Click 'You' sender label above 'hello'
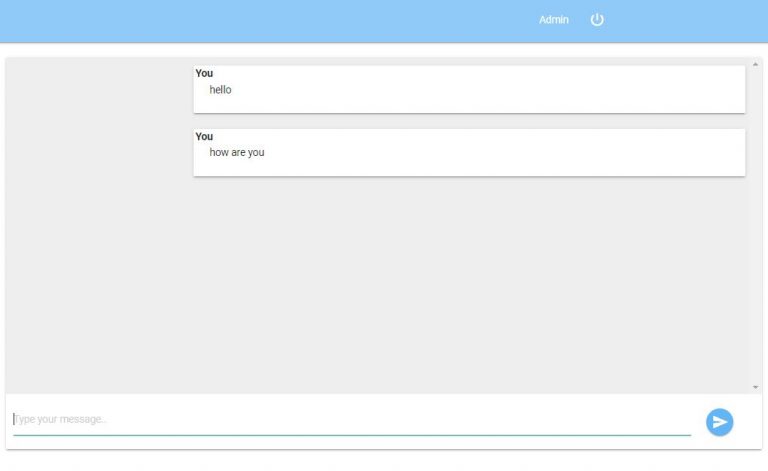 [204, 73]
